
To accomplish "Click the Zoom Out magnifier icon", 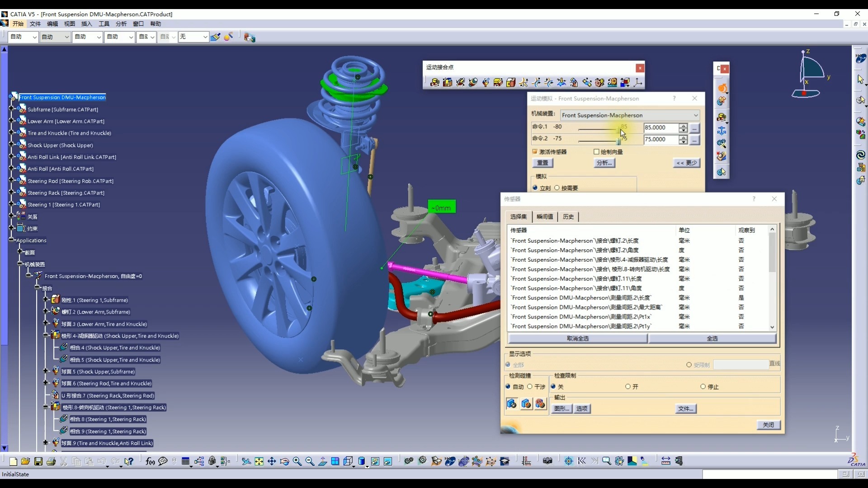I will (310, 461).
